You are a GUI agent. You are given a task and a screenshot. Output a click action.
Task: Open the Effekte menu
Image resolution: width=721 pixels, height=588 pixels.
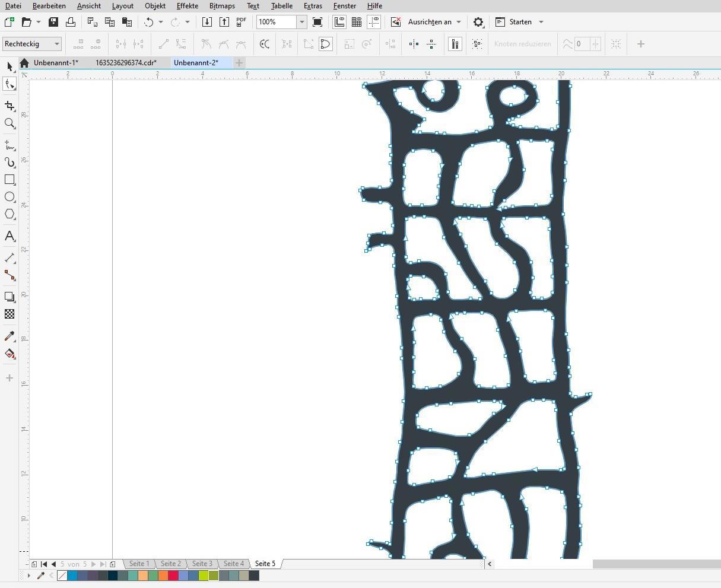point(188,6)
